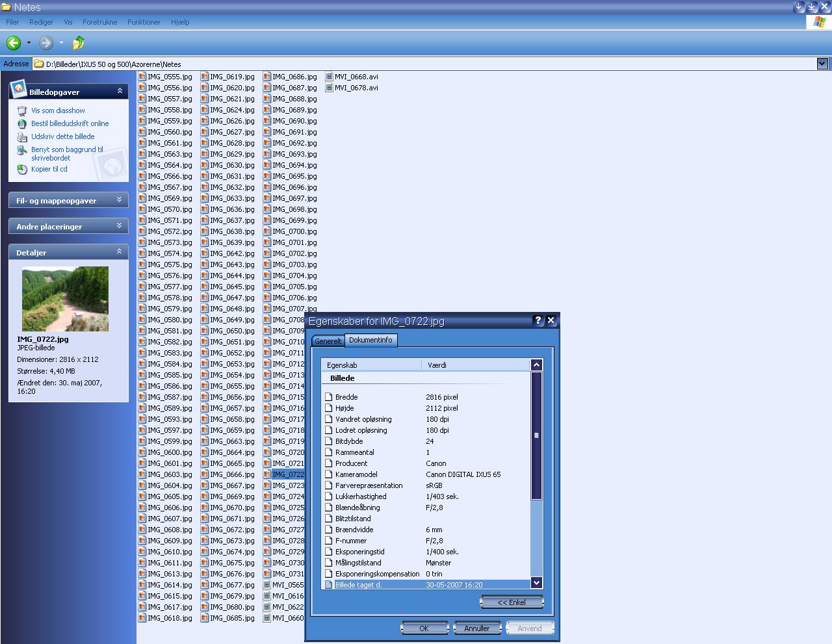Select video file MVI_0668.avi icon
The width and height of the screenshot is (832, 644).
(x=329, y=77)
